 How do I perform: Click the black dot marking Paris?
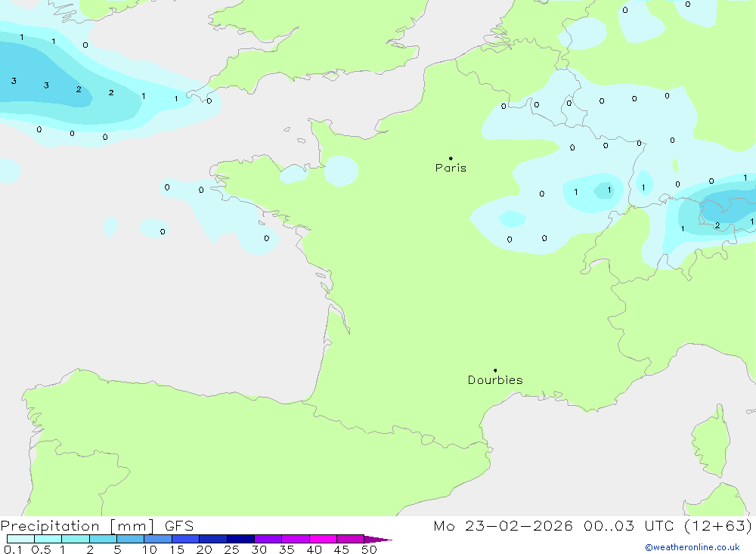(451, 158)
